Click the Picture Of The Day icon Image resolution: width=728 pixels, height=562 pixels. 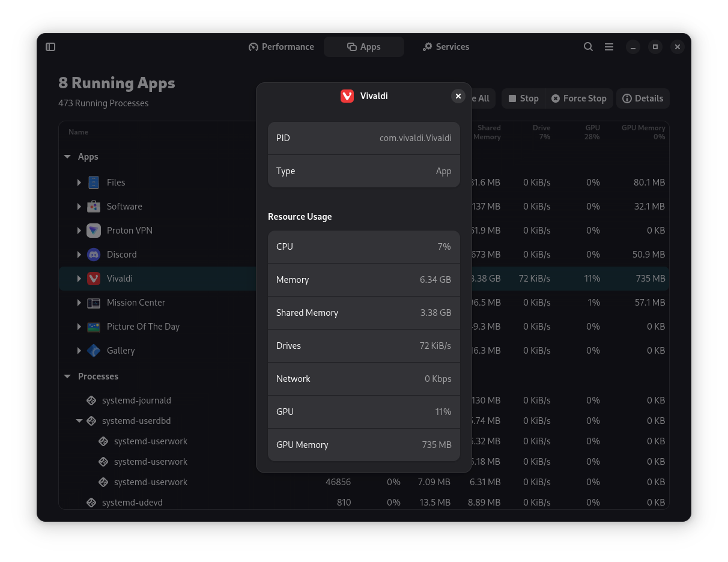tap(94, 326)
